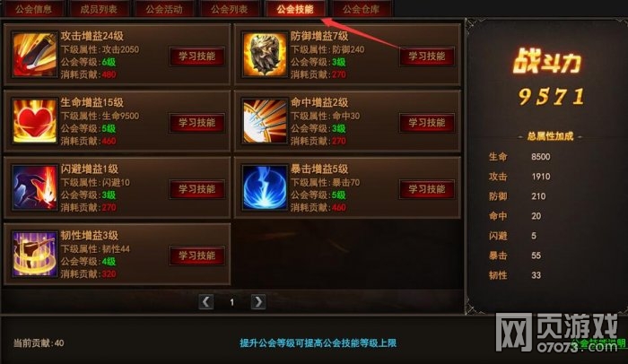Open the 公会仓库 tab
The image size is (628, 364).
tap(361, 9)
